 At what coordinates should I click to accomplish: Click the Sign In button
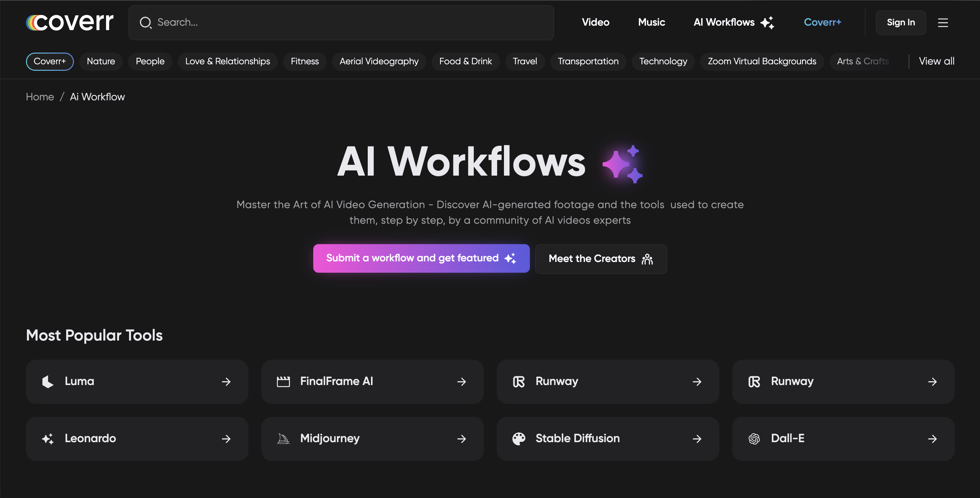click(901, 22)
